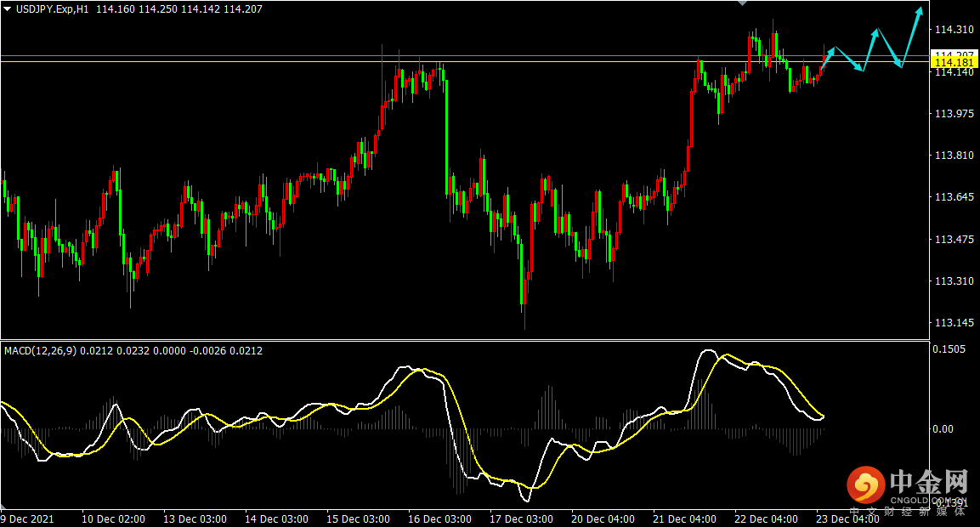The height and width of the screenshot is (527, 980).
Task: Select the MACD(12,26,9) indicator label
Action: (41, 351)
